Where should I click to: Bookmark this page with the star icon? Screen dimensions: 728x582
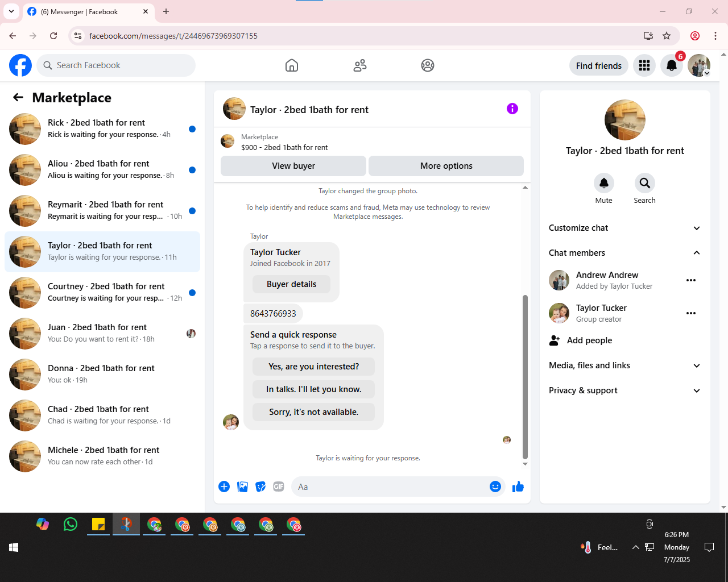(x=667, y=36)
